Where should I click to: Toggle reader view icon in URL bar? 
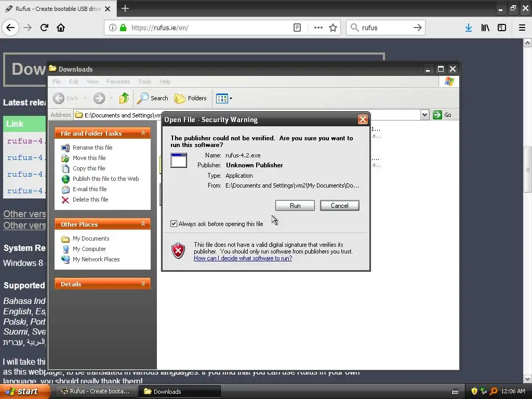(297, 28)
